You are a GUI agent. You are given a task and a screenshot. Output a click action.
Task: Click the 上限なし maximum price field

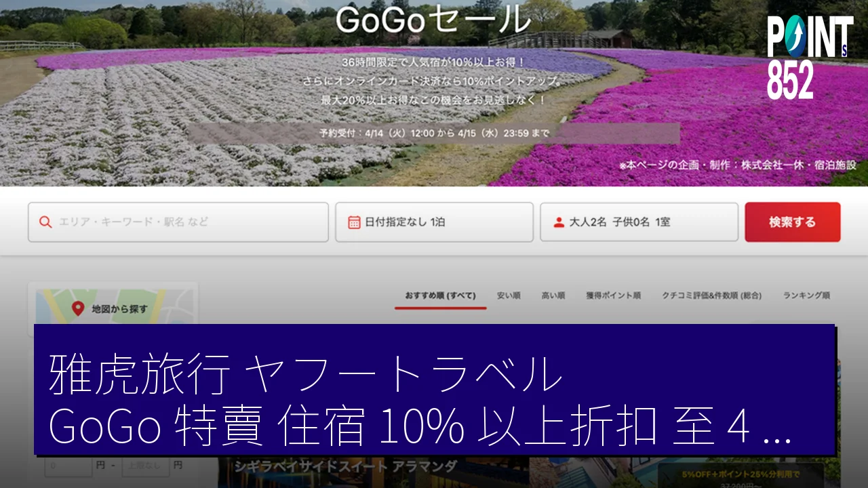click(x=144, y=466)
